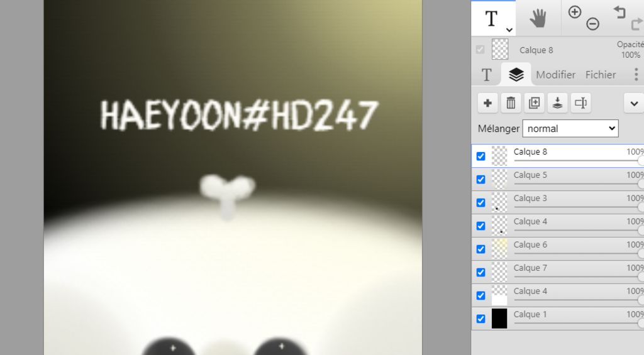Switch to the layers stack tab
The image size is (644, 355).
click(516, 75)
